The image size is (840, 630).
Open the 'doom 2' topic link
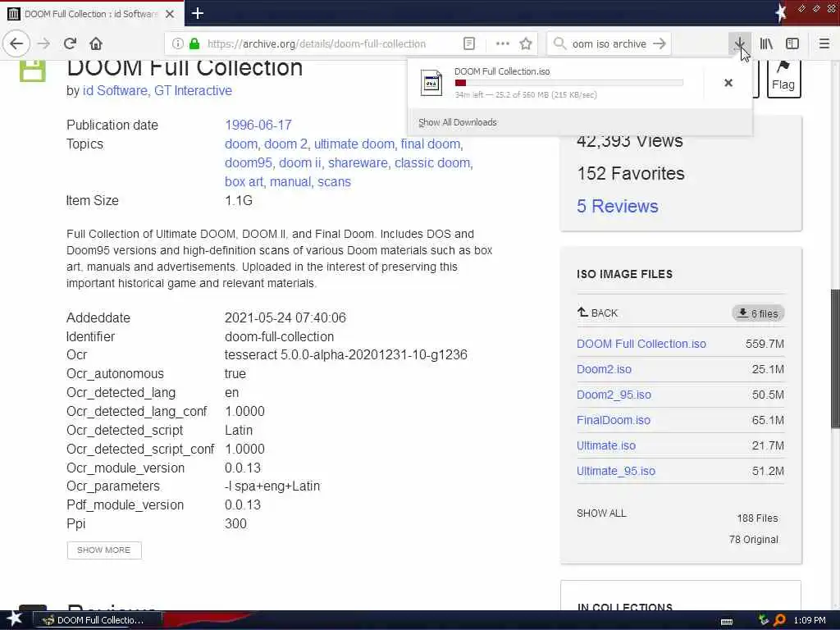tap(285, 144)
